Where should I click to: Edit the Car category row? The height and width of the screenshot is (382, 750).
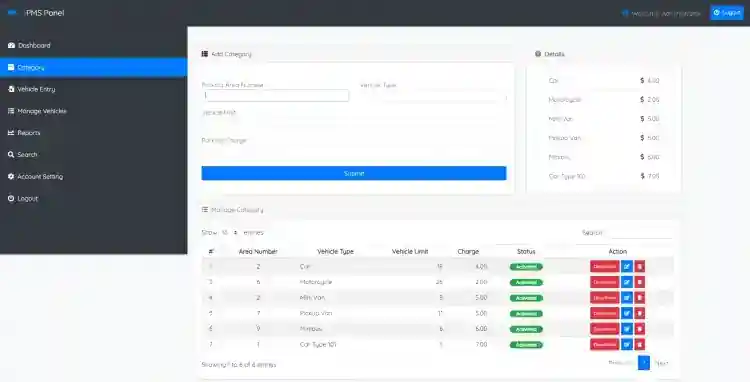[627, 266]
